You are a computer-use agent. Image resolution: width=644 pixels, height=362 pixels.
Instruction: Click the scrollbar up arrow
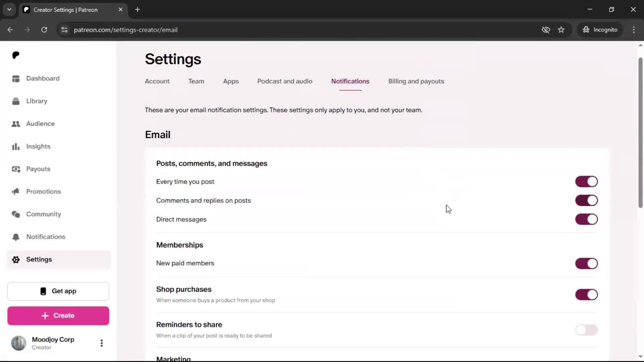(640, 45)
